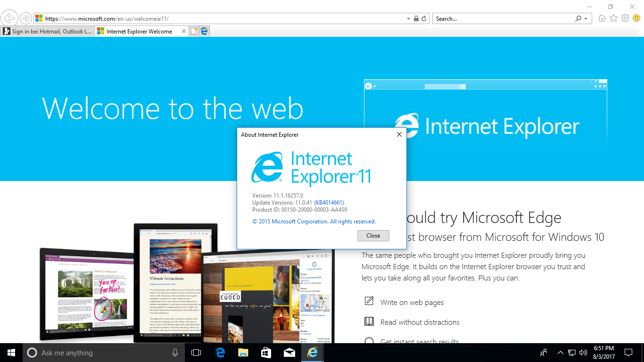The width and height of the screenshot is (644, 362).
Task: Click the network status tray icon
Action: [x=572, y=353]
